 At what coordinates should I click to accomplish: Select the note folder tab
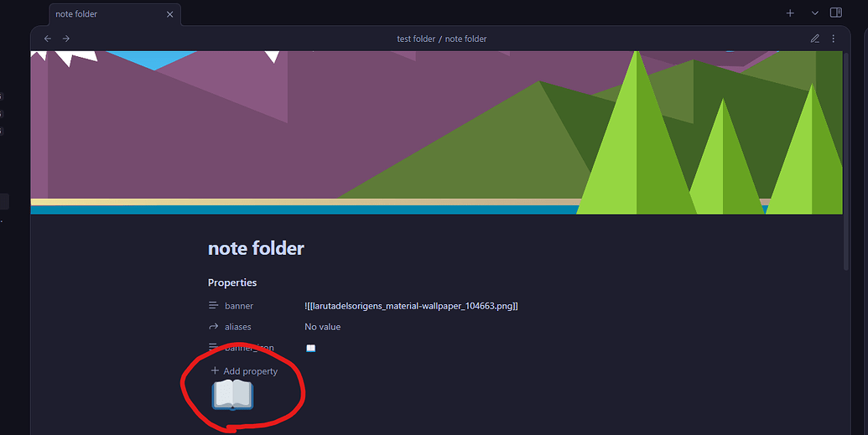coord(115,14)
